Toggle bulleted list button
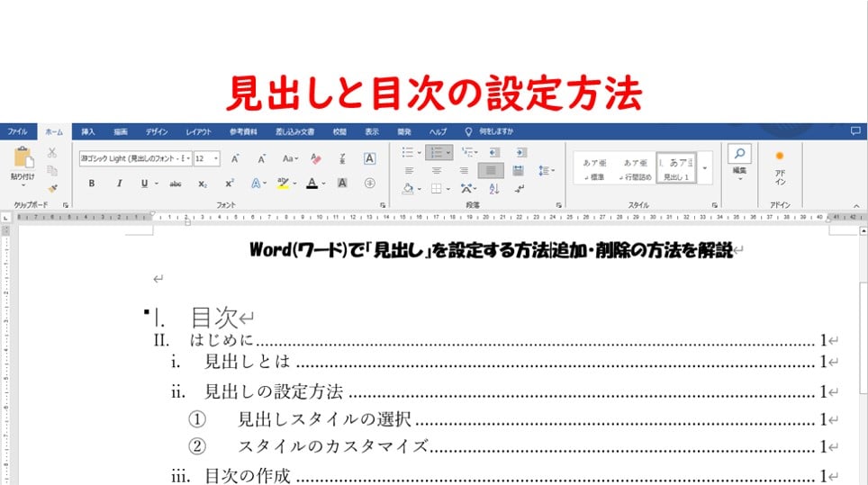868x485 pixels. point(408,152)
